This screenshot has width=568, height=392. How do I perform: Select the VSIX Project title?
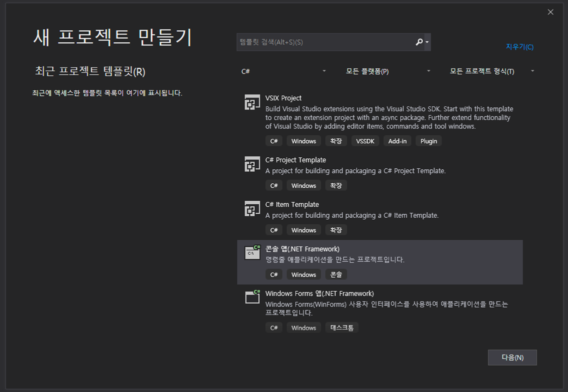click(283, 98)
